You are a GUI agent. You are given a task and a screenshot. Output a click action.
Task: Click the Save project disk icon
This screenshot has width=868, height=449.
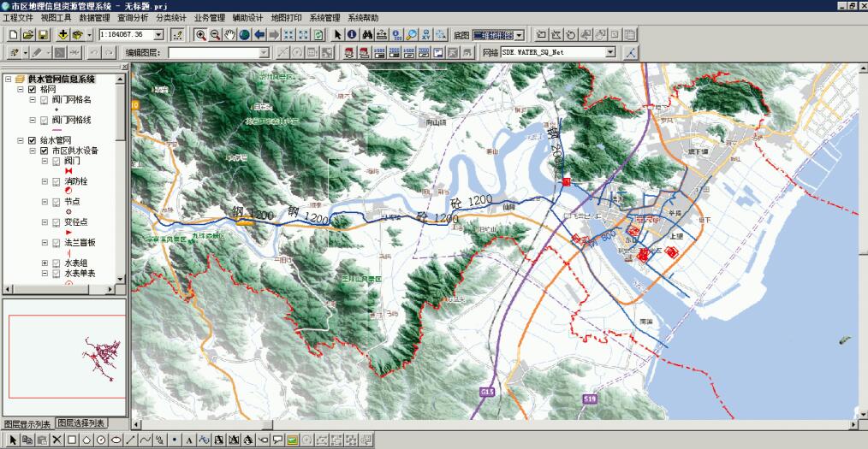coord(43,35)
